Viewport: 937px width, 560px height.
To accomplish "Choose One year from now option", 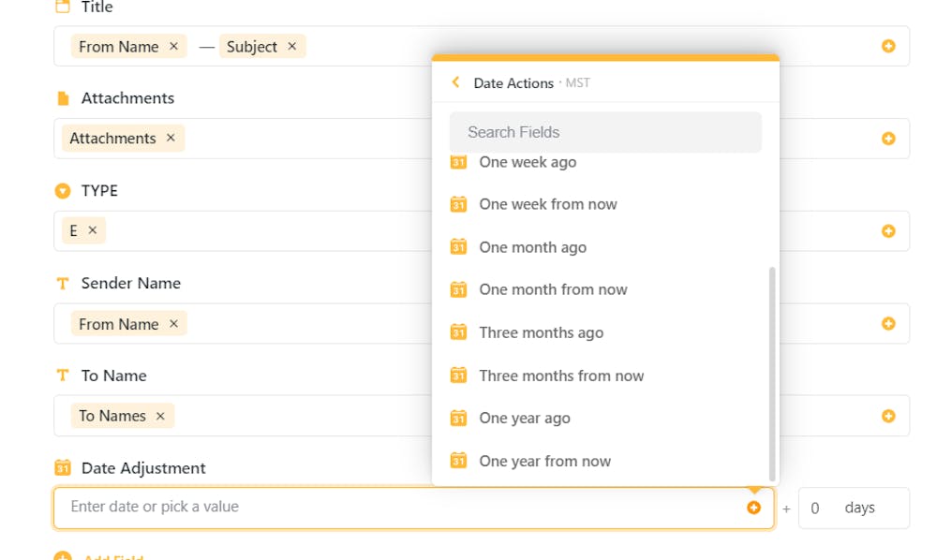I will pos(545,461).
